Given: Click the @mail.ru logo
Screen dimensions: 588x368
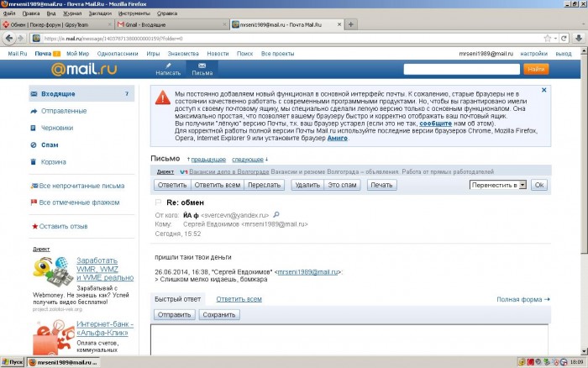Looking at the screenshot, I should click(84, 69).
